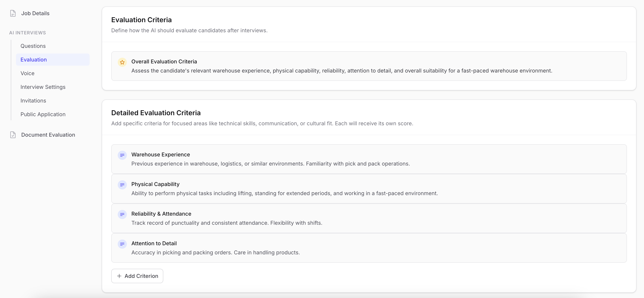This screenshot has width=644, height=298.
Task: Click the list icon beside Warehouse Experience
Action: pos(122,155)
